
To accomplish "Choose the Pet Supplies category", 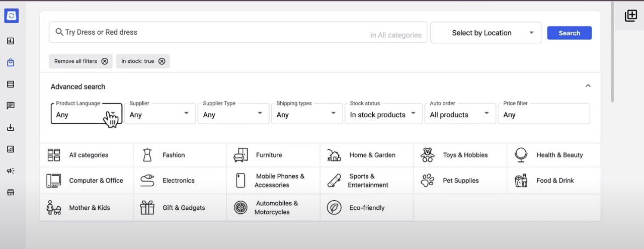I will tap(460, 181).
